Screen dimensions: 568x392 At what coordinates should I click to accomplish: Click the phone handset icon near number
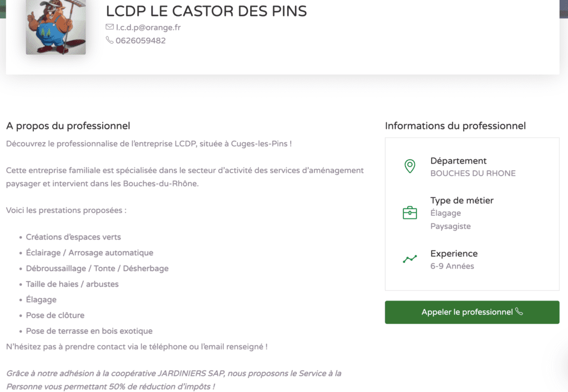coord(109,40)
